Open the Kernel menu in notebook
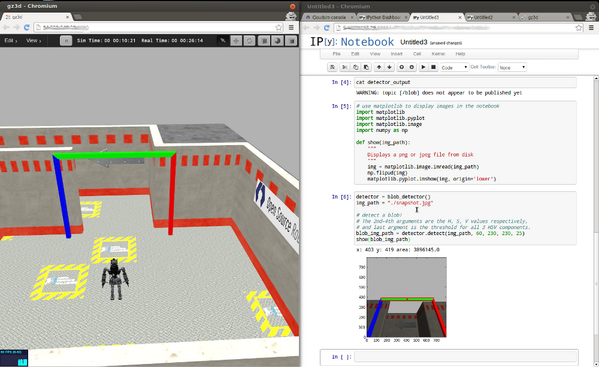 438,54
